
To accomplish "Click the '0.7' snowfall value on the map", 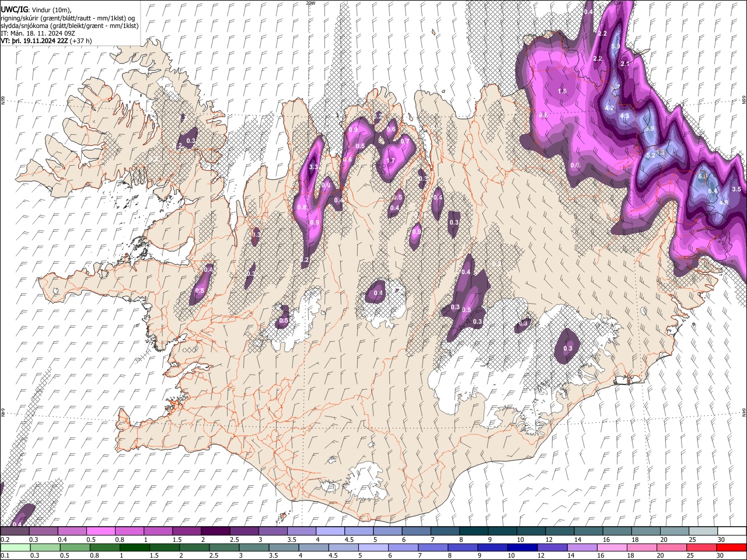I will click(405, 141).
